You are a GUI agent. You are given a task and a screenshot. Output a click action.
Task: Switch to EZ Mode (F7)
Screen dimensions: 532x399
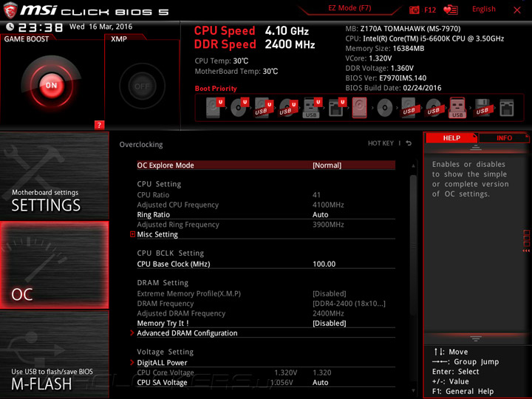[x=349, y=8]
